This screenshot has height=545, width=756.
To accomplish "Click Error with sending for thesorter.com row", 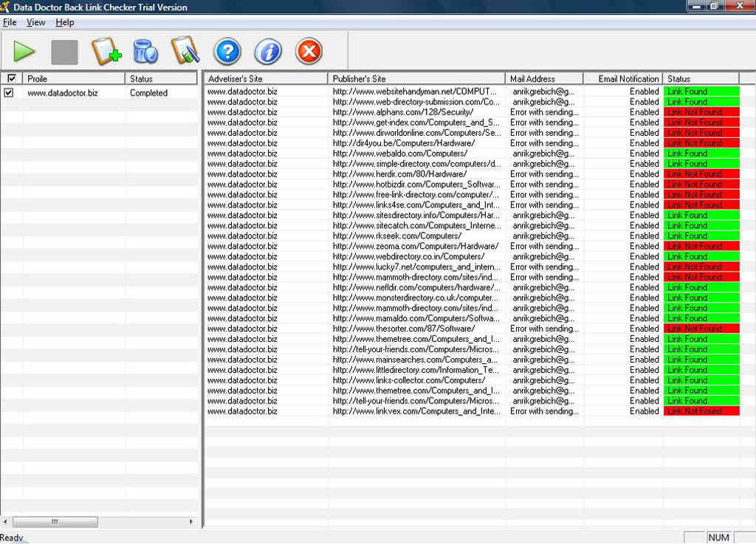I will (545, 329).
